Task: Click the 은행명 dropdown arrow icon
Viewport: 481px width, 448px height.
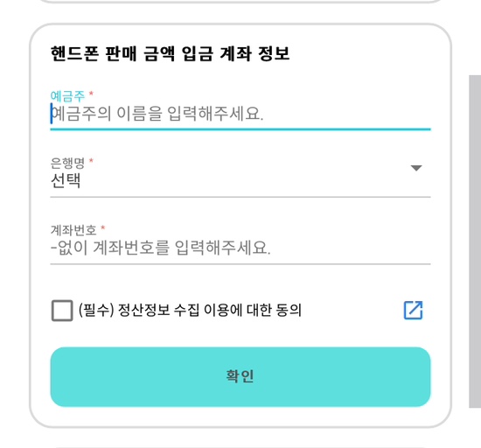Action: coord(416,168)
